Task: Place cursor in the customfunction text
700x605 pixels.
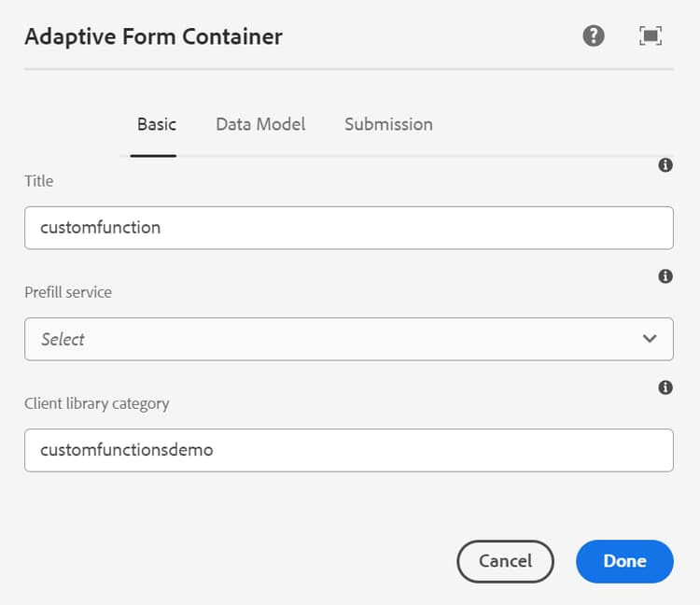Action: [101, 228]
